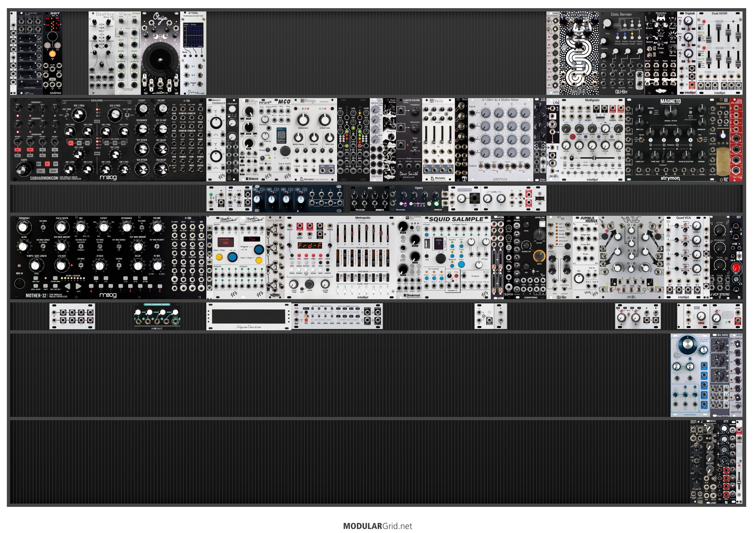
Task: Flip the Mother-32 VCF MODE switch
Action: click(100, 246)
